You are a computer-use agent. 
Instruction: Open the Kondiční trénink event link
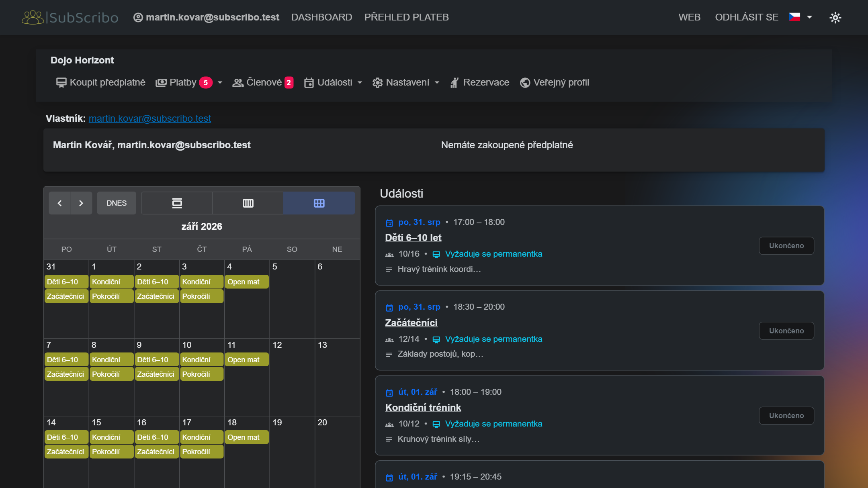pyautogui.click(x=423, y=408)
